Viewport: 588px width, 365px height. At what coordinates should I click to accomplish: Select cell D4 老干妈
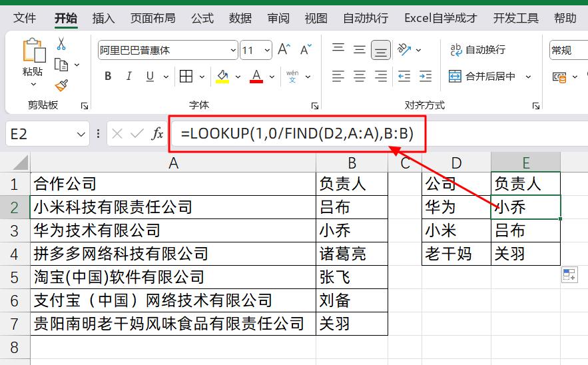pos(456,254)
